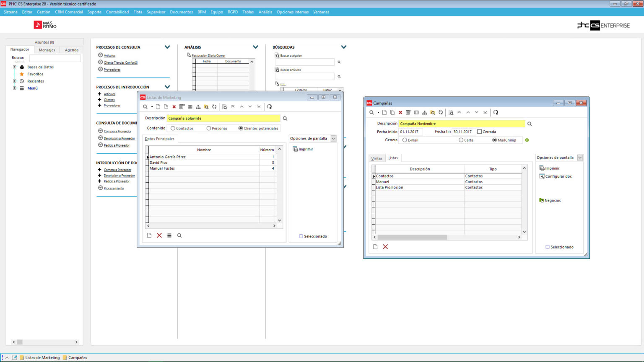Image resolution: width=644 pixels, height=362 pixels.
Task: Click Imprimir in the Listas de Marketing window
Action: tap(303, 149)
